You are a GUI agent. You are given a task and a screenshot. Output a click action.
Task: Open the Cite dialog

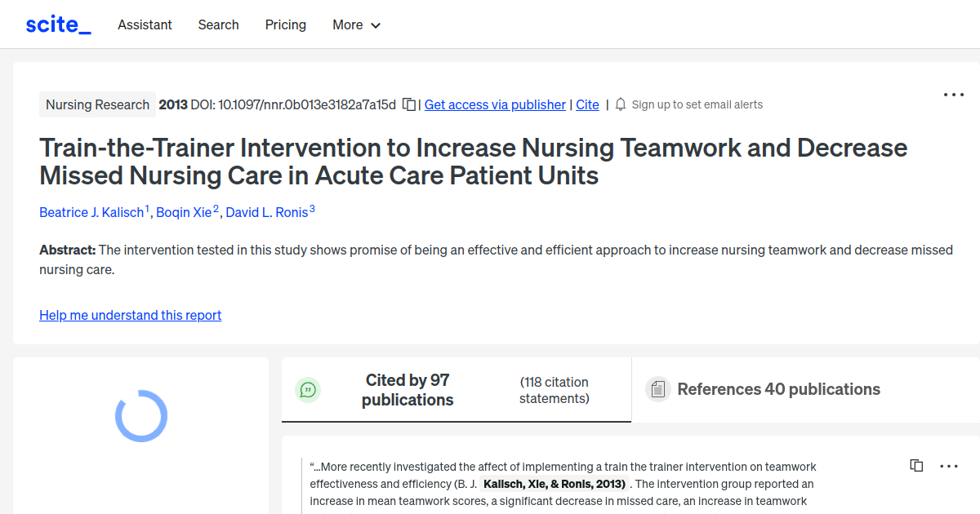click(x=587, y=104)
